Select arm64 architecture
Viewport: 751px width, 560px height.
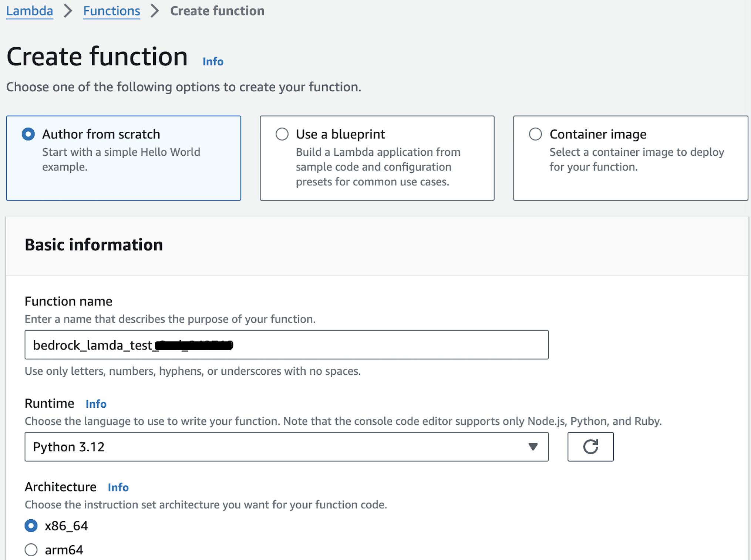point(31,550)
